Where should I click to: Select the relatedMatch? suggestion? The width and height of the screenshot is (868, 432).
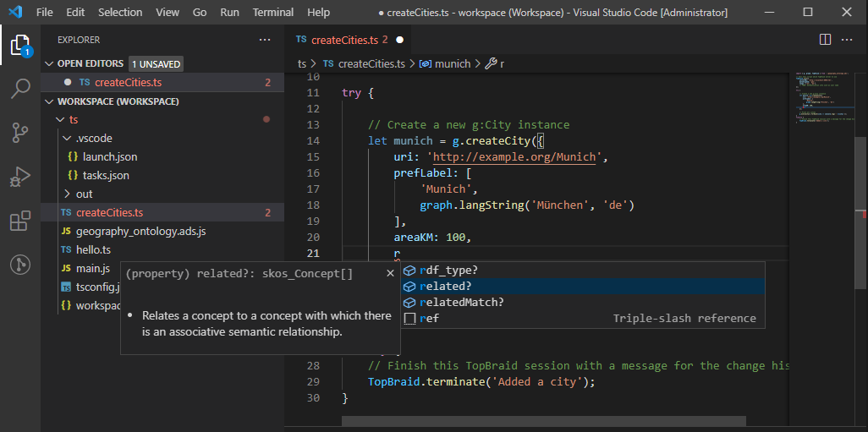[x=462, y=302]
